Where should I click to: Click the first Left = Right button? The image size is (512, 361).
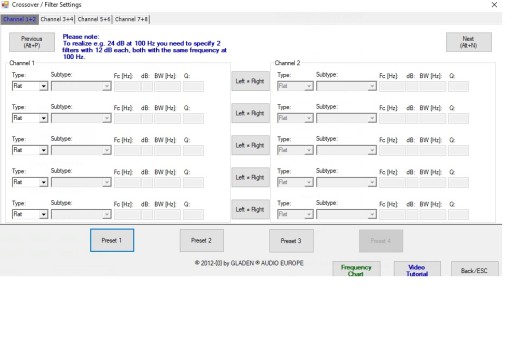click(250, 81)
